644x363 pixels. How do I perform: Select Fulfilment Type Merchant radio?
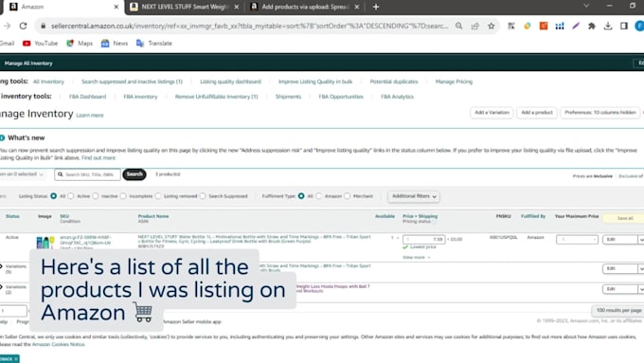(x=348, y=196)
